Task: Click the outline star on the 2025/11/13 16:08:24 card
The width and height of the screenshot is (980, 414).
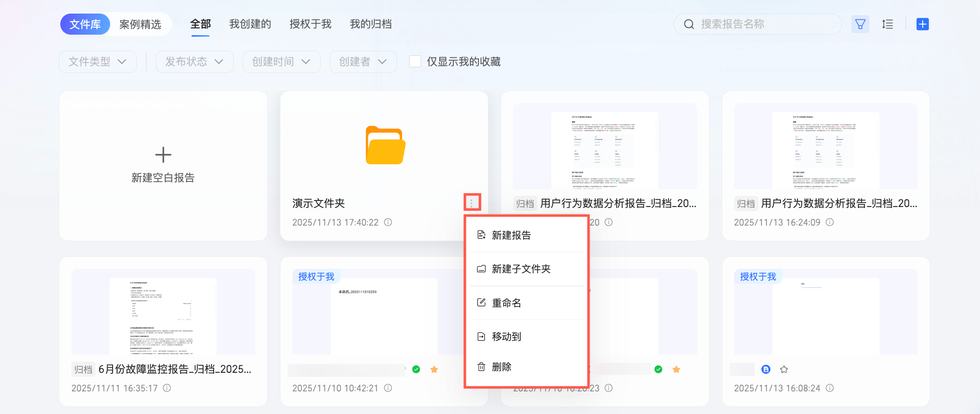Action: (784, 369)
